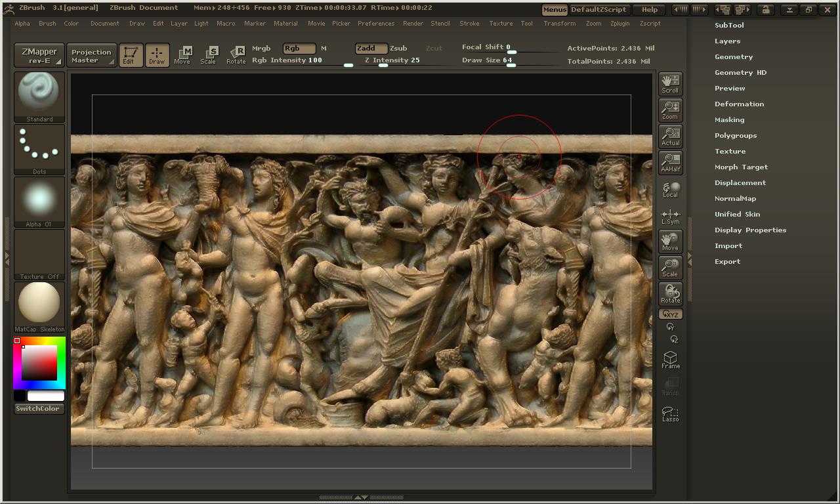
Task: Click previous interface colors icon
Action: (681, 9)
